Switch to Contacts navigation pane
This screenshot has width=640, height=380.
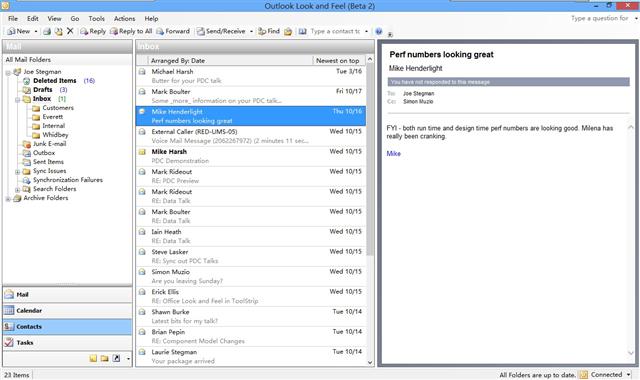(67, 327)
